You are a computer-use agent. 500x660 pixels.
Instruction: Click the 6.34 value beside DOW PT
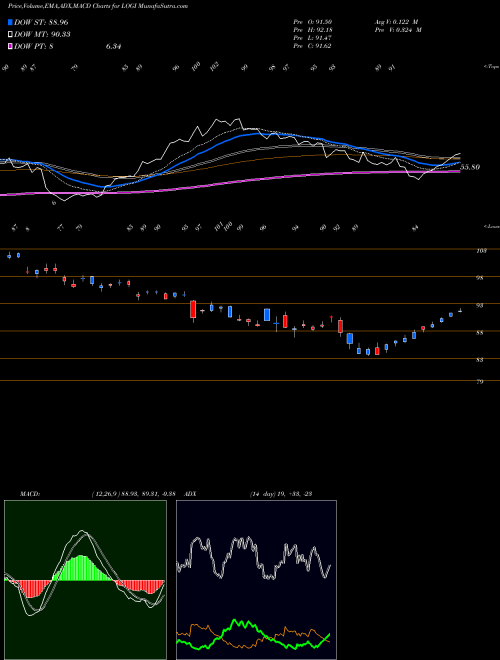(114, 46)
